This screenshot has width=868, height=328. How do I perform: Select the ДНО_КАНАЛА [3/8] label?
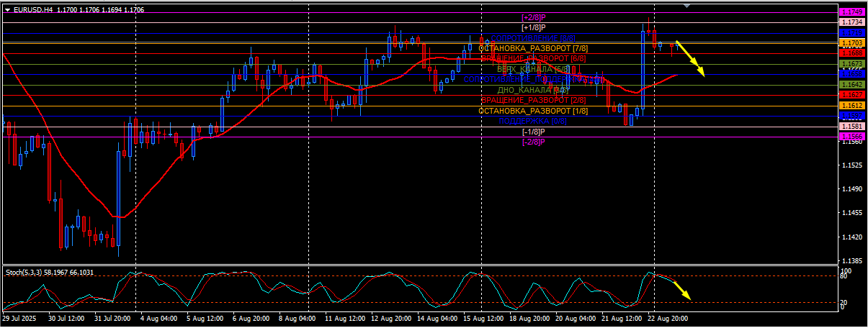click(x=533, y=90)
